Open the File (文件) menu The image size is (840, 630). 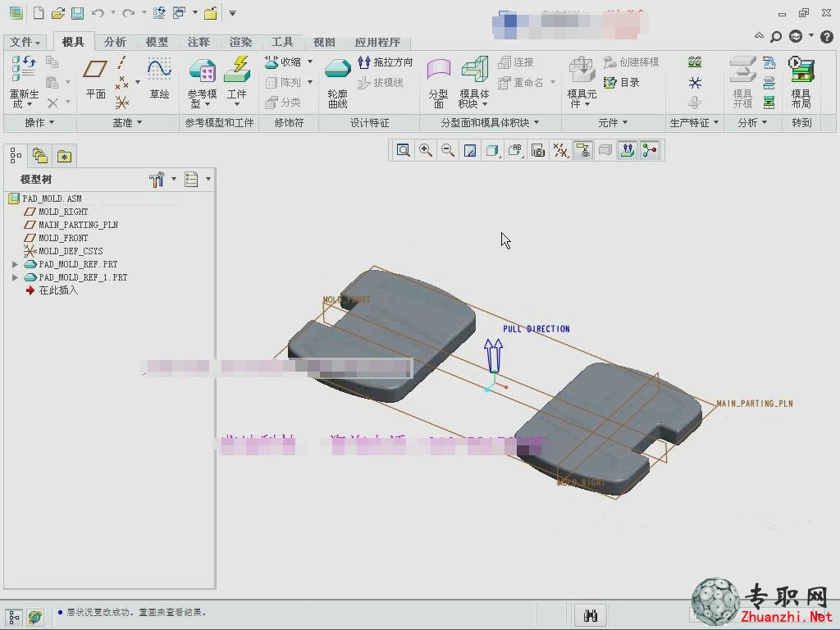tap(25, 42)
